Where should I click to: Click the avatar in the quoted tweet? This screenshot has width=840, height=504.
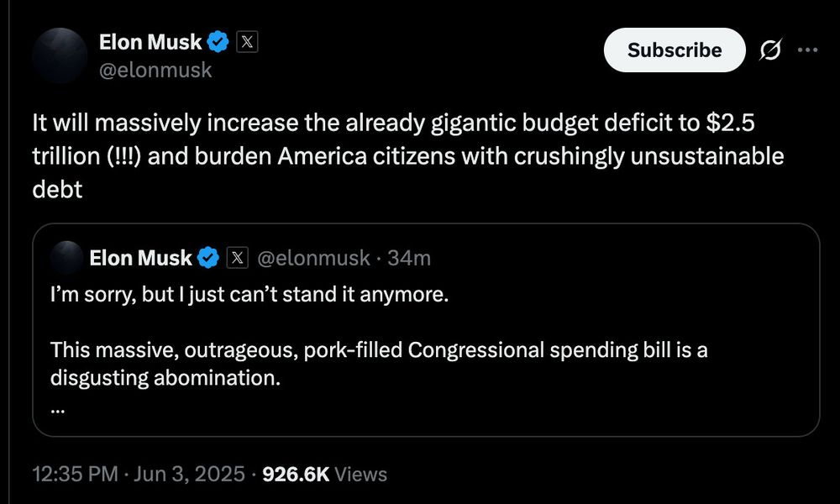64,258
